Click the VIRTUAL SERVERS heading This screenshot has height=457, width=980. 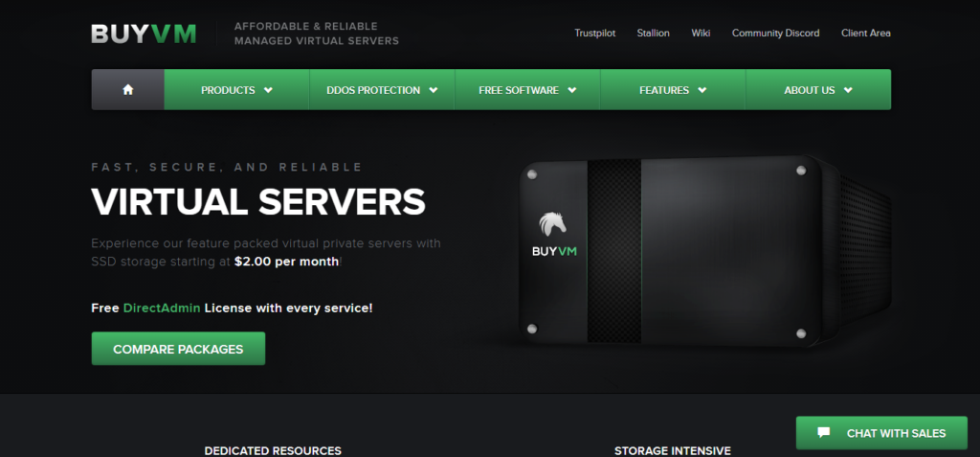pyautogui.click(x=258, y=201)
